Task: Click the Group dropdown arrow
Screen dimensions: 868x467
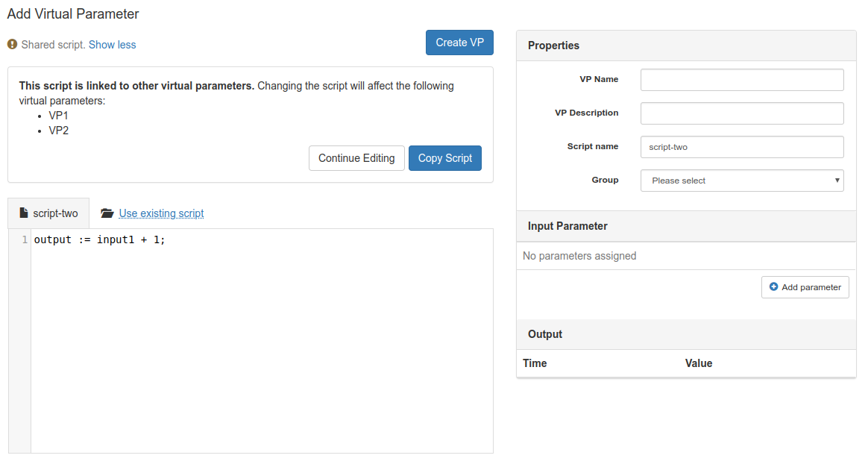Action: click(x=837, y=181)
